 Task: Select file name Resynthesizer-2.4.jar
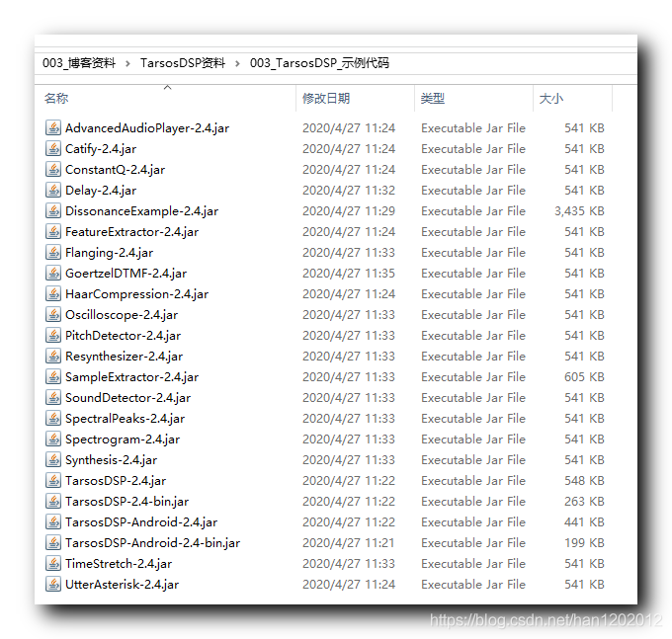tap(124, 357)
